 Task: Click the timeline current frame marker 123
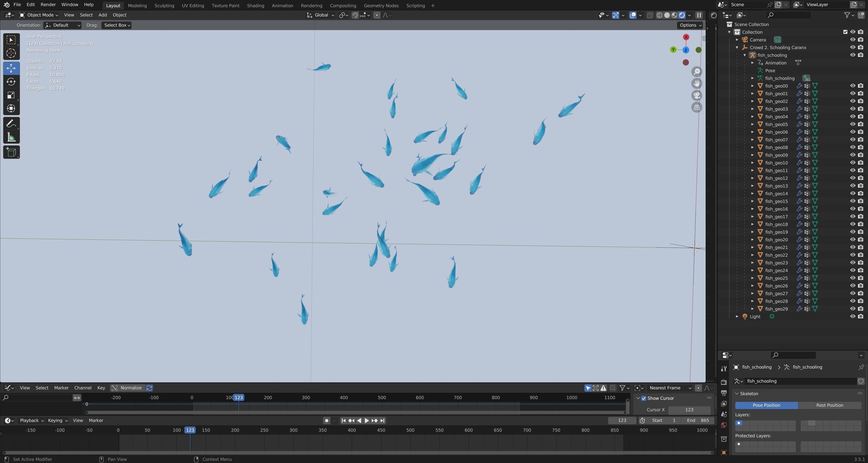coord(190,430)
